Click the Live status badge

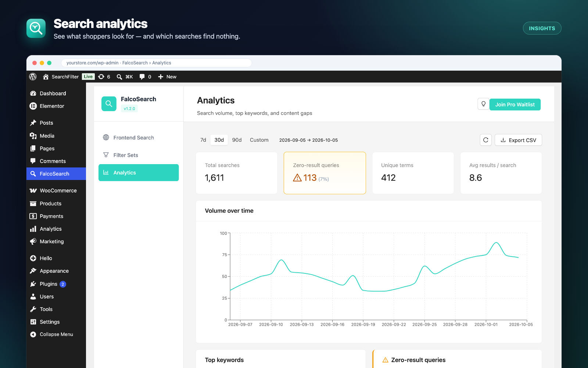point(88,77)
